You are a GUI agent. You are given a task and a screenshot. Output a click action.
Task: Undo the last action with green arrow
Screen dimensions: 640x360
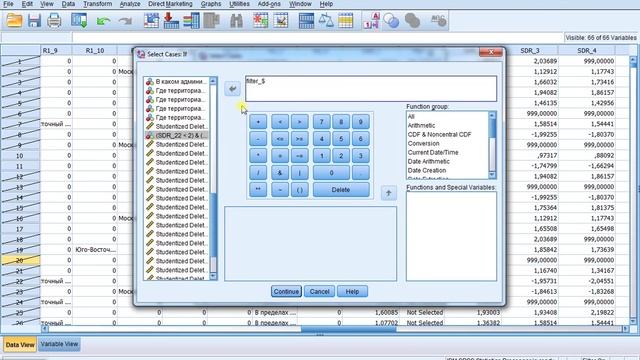tap(103, 20)
